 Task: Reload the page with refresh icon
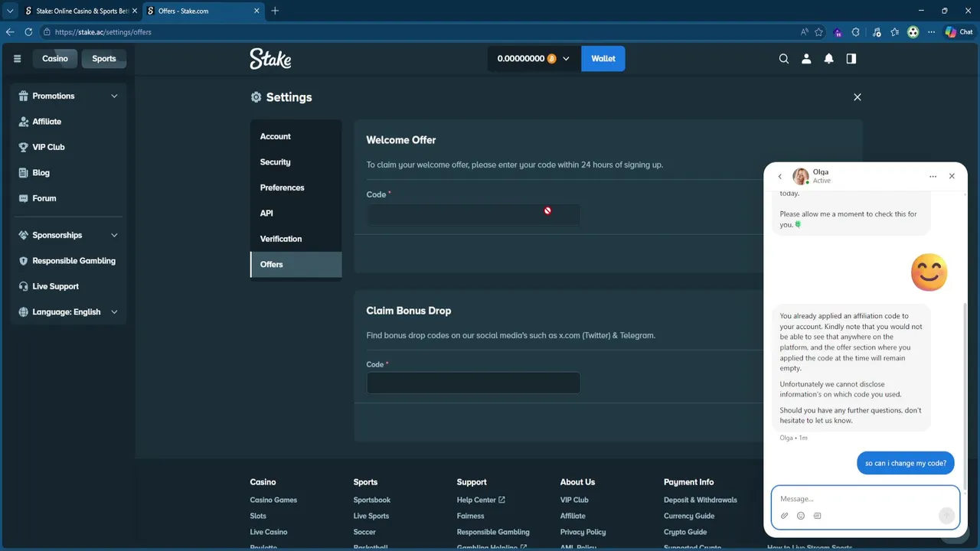click(28, 32)
